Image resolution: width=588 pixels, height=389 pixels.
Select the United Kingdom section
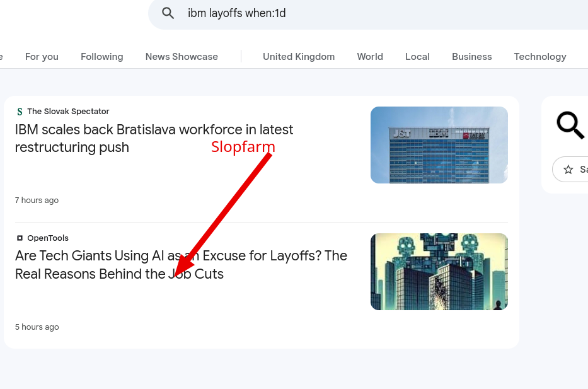click(x=299, y=57)
